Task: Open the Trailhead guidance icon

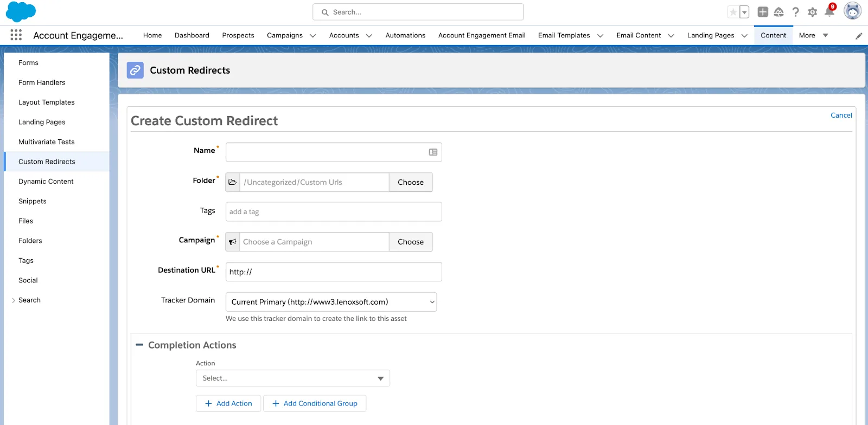Action: 779,12
